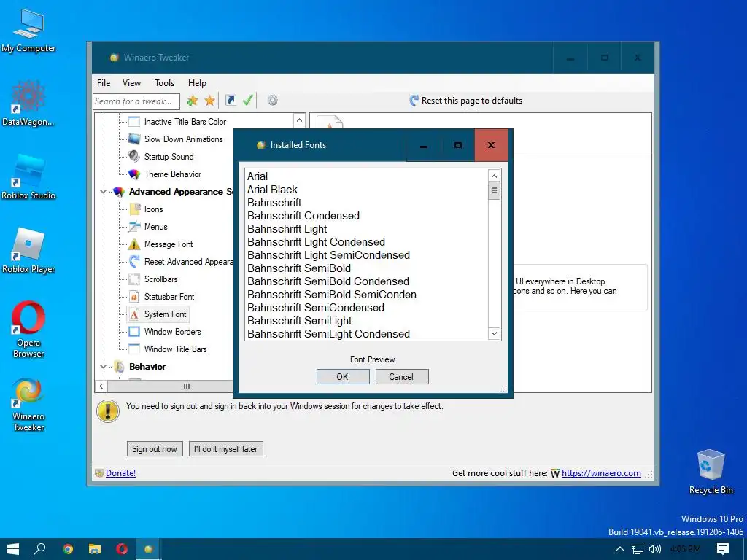
Task: Open the Windows Start menu
Action: click(13, 549)
